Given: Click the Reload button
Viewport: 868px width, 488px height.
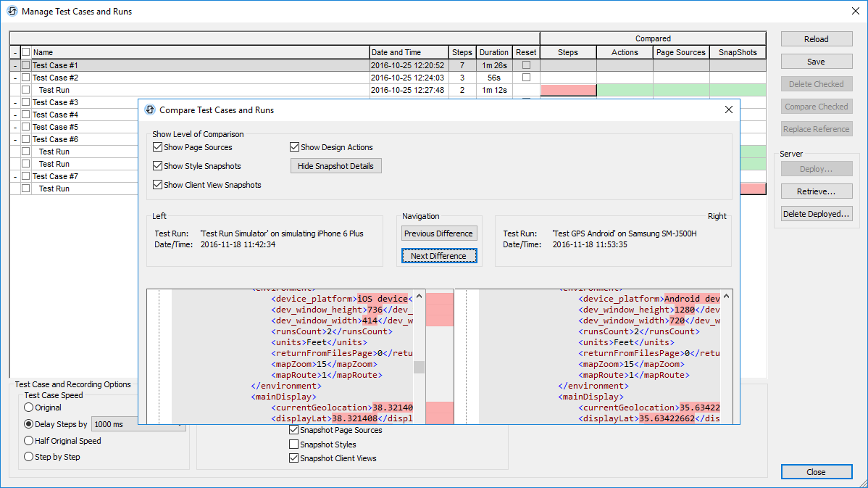Looking at the screenshot, I should click(817, 38).
